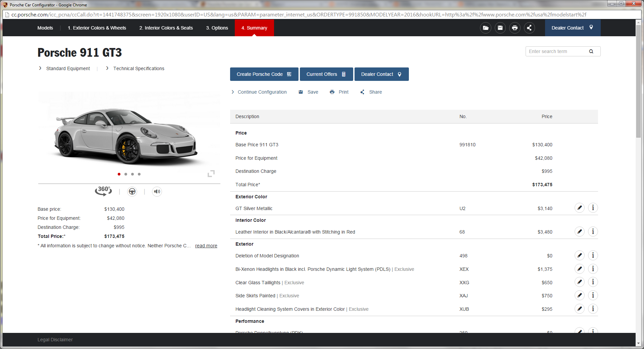
Task: Select second car image dot
Action: tap(126, 174)
